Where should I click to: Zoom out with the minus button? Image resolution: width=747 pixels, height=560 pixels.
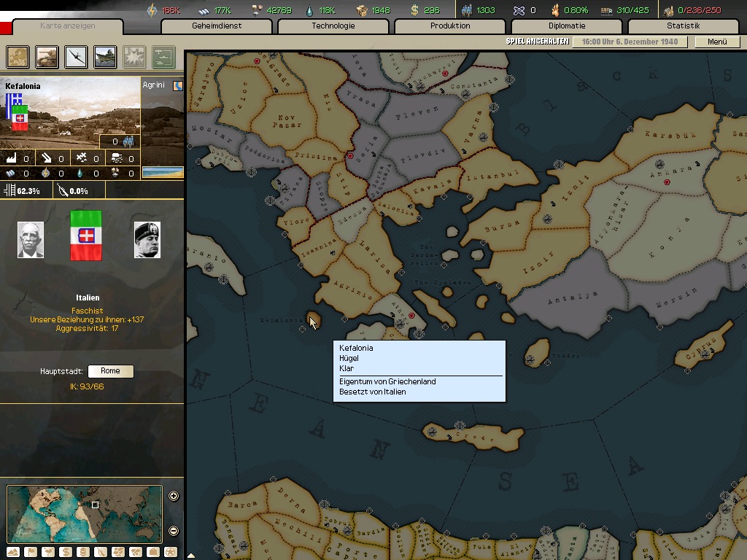click(174, 530)
